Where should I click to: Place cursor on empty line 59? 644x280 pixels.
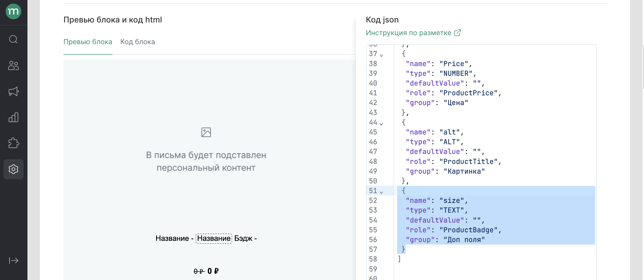point(495,269)
